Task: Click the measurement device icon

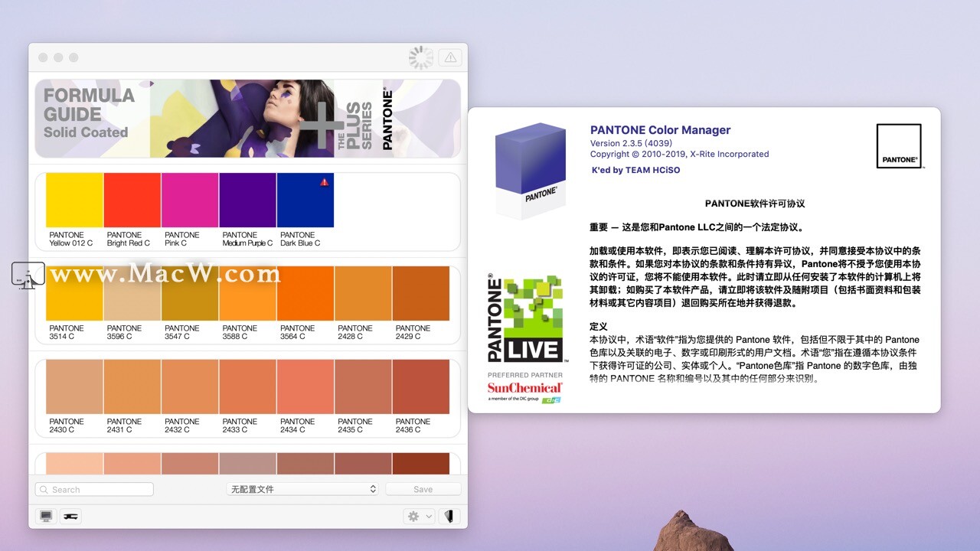Action: pyautogui.click(x=70, y=517)
